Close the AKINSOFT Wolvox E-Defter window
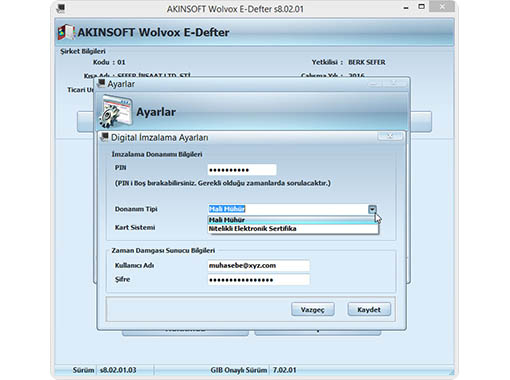 point(442,7)
